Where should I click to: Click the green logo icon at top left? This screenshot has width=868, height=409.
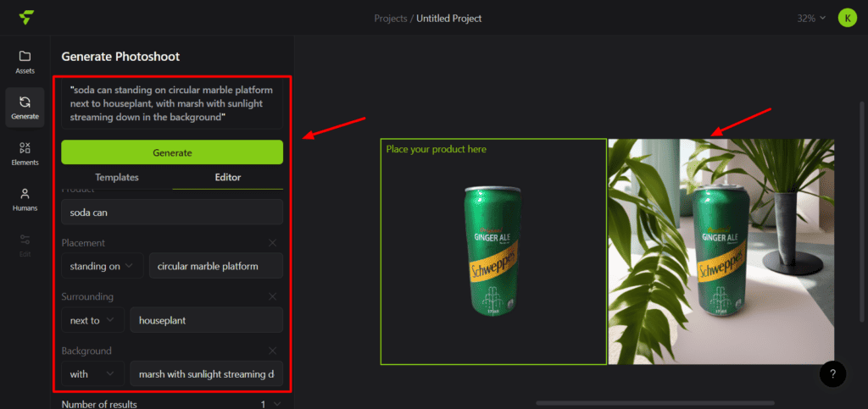pos(27,17)
